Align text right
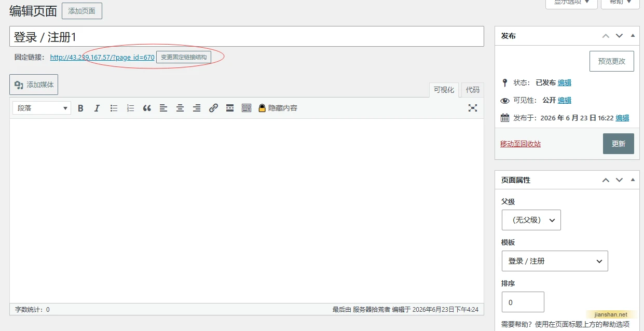The image size is (644, 331). (x=197, y=108)
